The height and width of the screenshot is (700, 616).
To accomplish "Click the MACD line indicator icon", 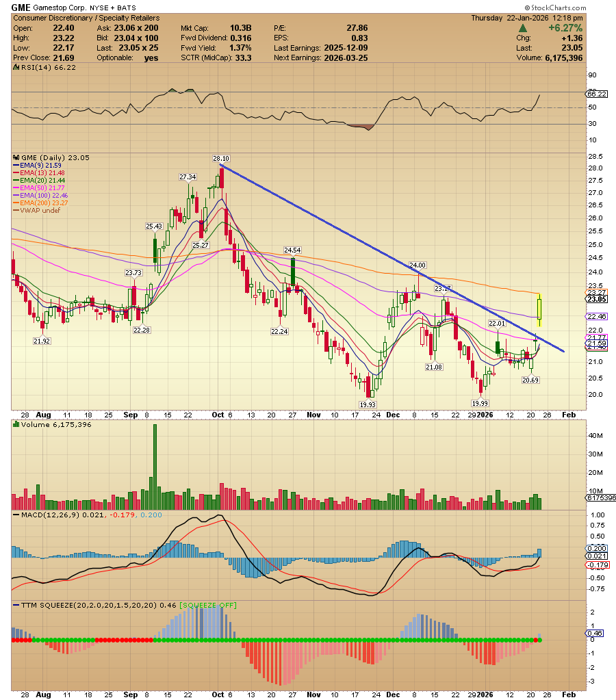I will coord(15,515).
